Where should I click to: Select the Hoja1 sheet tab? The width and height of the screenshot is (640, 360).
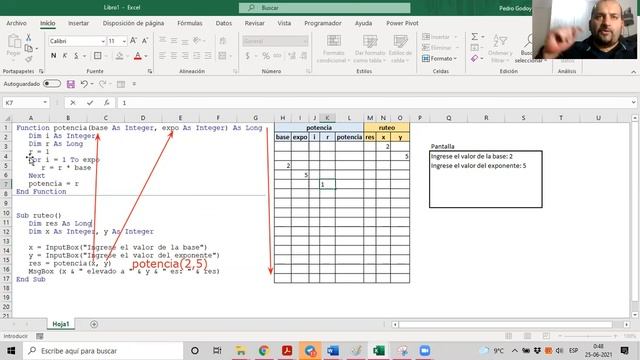[x=61, y=324]
